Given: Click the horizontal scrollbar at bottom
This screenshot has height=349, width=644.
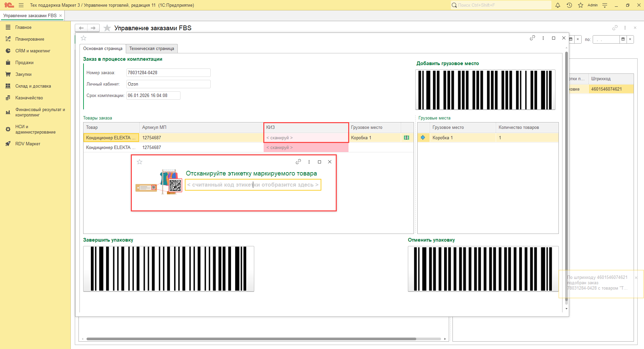Looking at the screenshot, I should [251, 339].
